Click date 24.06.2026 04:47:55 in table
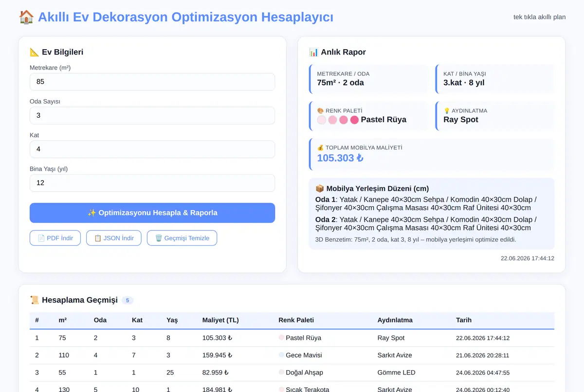 click(483, 373)
